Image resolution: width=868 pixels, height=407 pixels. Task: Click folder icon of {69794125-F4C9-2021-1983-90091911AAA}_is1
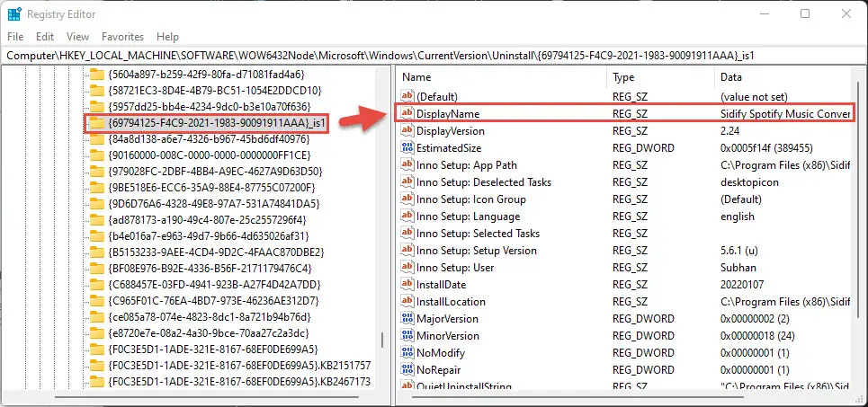(x=97, y=122)
